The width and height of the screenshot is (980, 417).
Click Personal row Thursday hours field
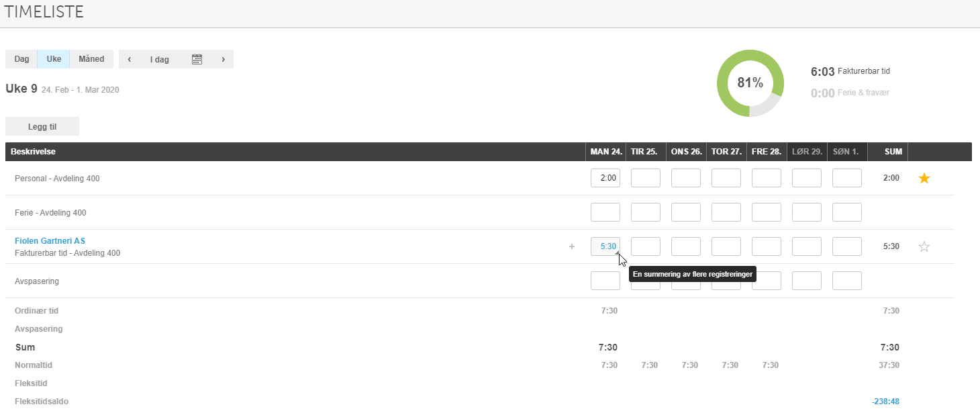(726, 178)
